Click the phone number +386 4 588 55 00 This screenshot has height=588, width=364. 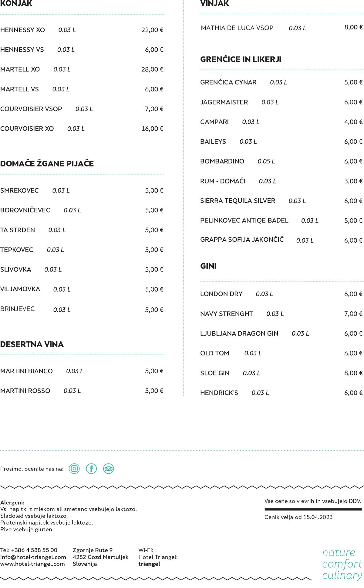pos(34,550)
